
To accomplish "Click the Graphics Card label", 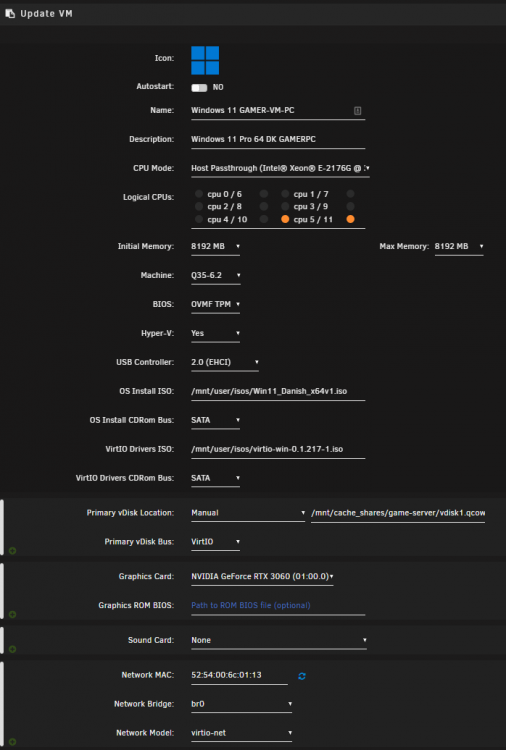I will pos(146,576).
